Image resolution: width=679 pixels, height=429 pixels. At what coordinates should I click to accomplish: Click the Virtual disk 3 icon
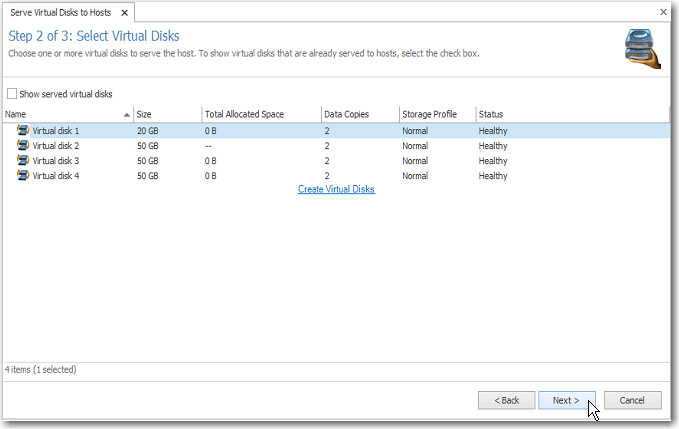[x=23, y=161]
